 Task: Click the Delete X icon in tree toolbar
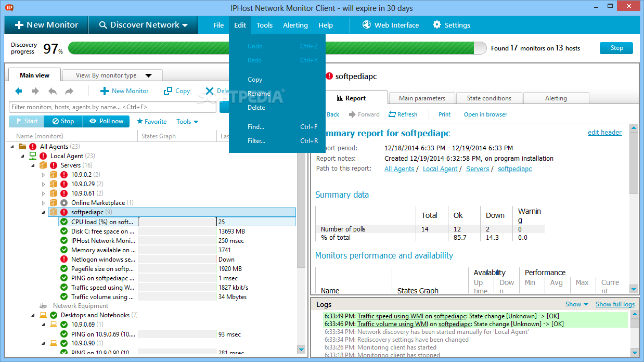[x=210, y=91]
